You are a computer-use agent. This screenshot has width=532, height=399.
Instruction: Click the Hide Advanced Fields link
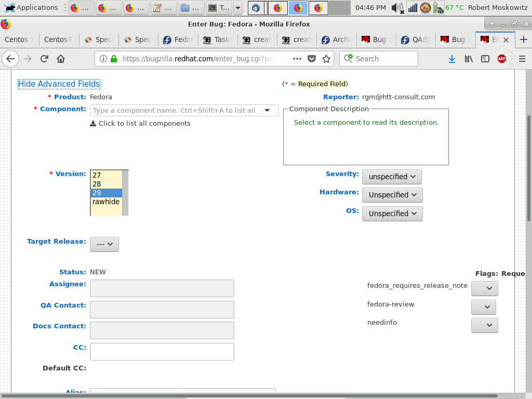pyautogui.click(x=59, y=84)
